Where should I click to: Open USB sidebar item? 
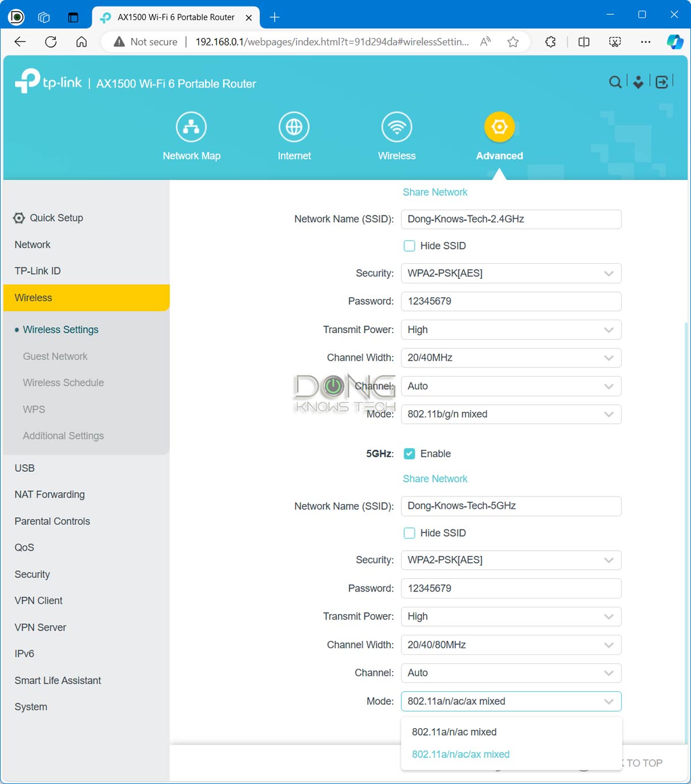pyautogui.click(x=25, y=468)
